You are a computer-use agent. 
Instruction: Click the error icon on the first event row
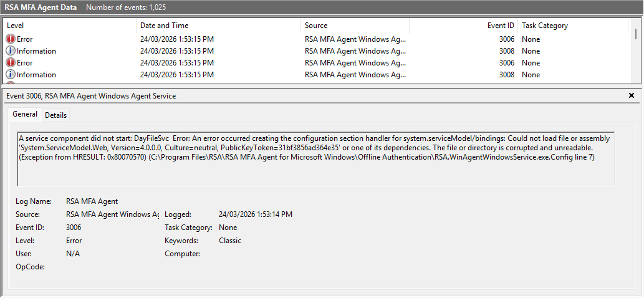(11, 39)
